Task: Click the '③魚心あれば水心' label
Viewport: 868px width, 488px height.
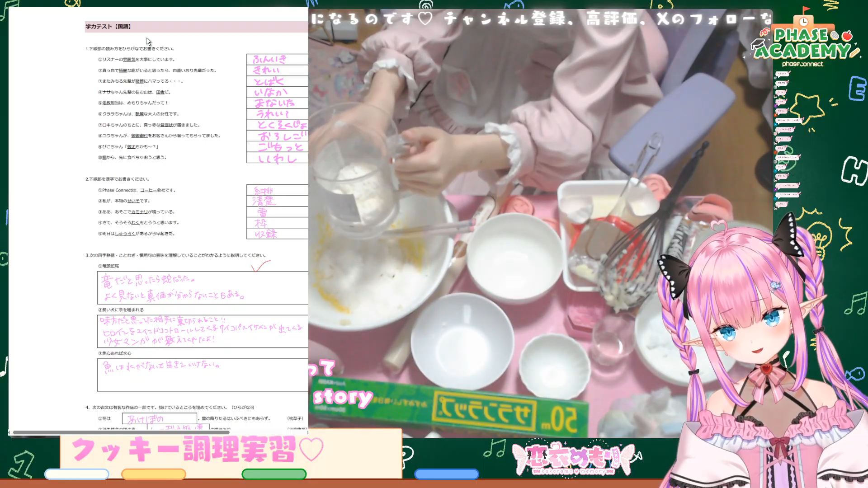Action: 115,353
